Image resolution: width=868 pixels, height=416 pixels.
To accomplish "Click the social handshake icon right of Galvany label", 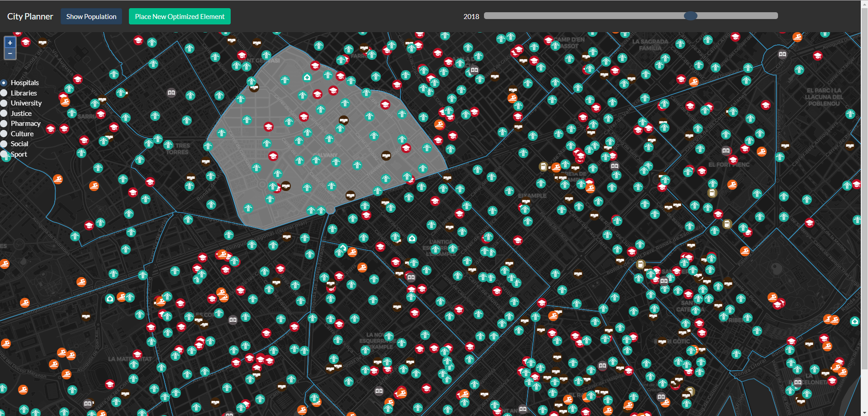I will coord(386,156).
